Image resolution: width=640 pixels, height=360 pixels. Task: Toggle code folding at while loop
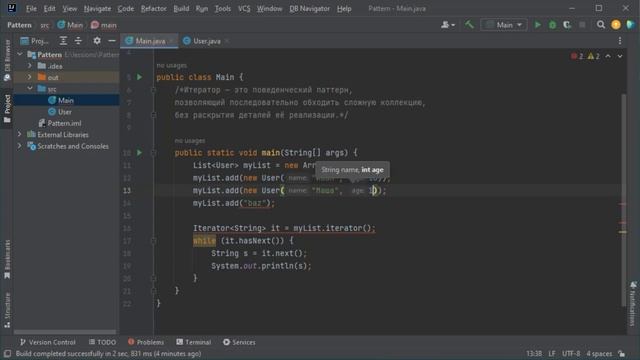coord(153,241)
